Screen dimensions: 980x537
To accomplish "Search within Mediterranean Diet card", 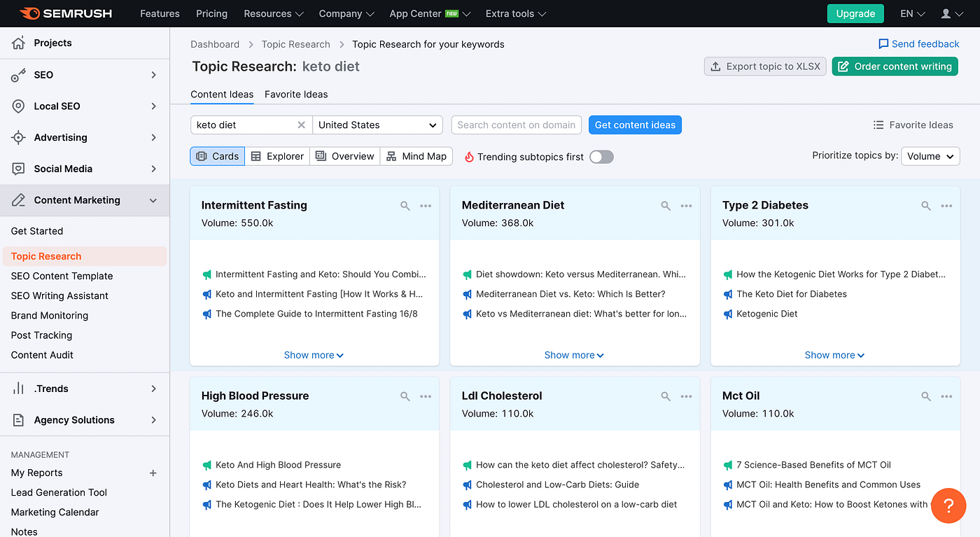I will (x=666, y=206).
